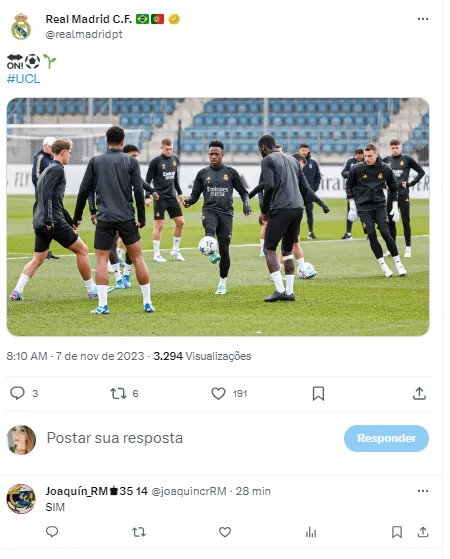Retweet the Real Madrid C.F. post
450x559 pixels.
[118, 393]
